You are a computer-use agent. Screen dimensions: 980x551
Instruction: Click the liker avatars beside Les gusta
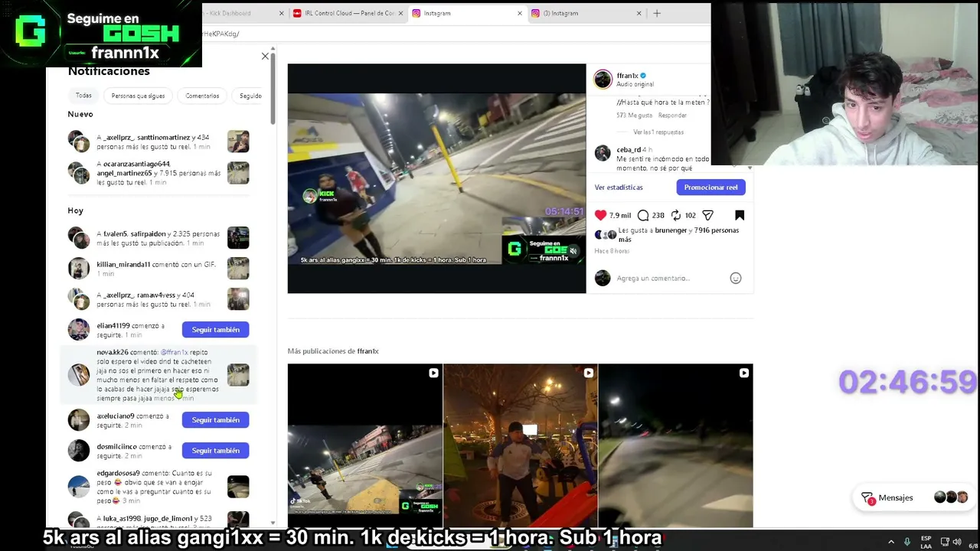pos(606,235)
